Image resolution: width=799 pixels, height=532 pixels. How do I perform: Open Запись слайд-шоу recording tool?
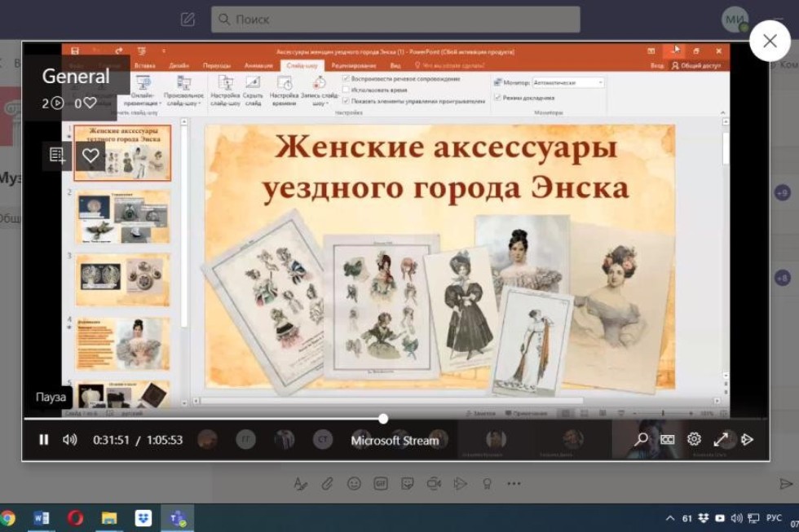pyautogui.click(x=317, y=84)
